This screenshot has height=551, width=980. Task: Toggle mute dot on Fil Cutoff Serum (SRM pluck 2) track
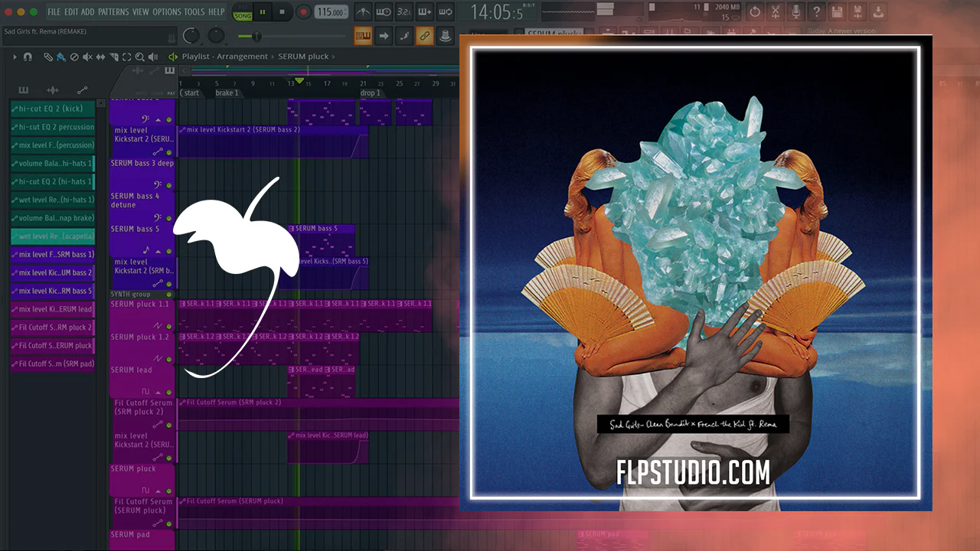168,425
